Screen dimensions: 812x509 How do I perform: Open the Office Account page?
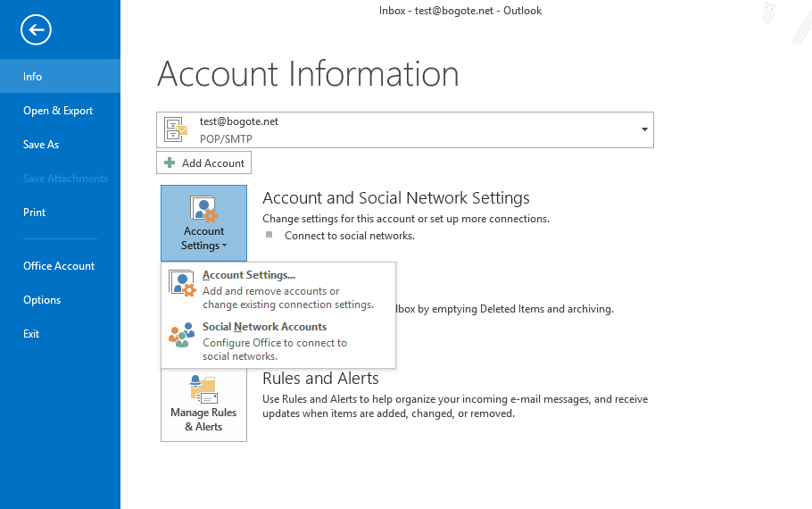(x=59, y=266)
